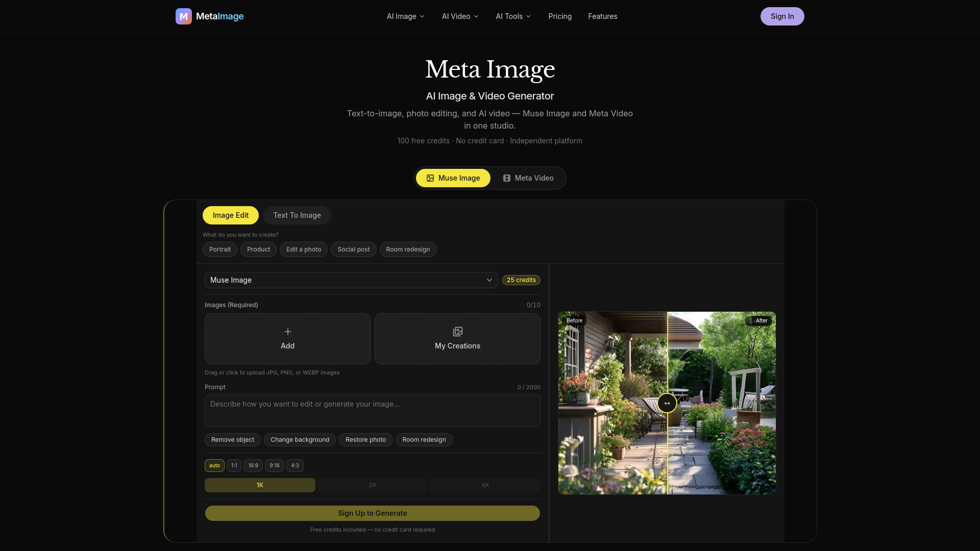
Task: Pick the 9:16 aspect ratio
Action: click(275, 465)
